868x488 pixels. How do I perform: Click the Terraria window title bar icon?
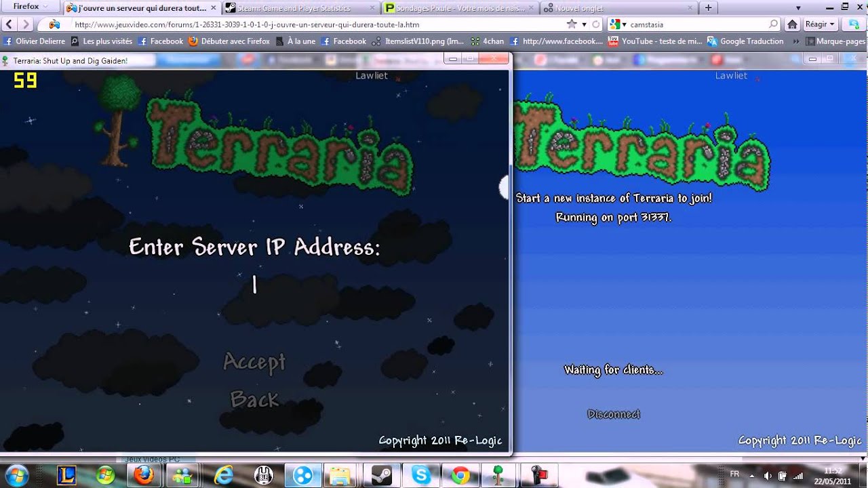(x=6, y=60)
